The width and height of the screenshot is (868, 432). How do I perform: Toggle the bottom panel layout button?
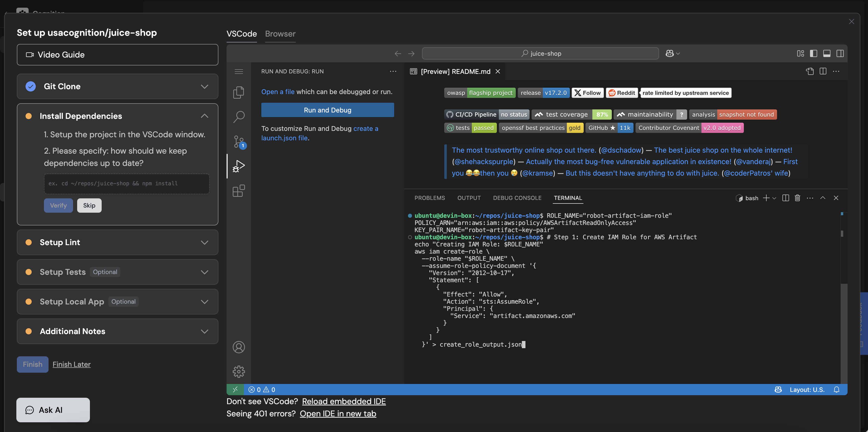click(827, 53)
